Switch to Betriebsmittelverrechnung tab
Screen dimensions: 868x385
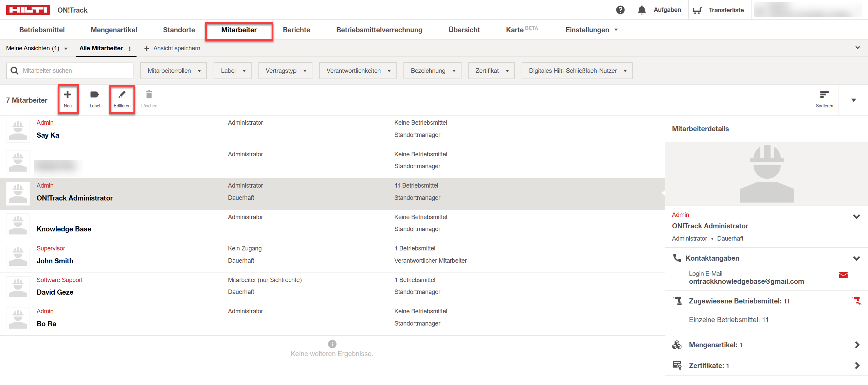click(379, 30)
